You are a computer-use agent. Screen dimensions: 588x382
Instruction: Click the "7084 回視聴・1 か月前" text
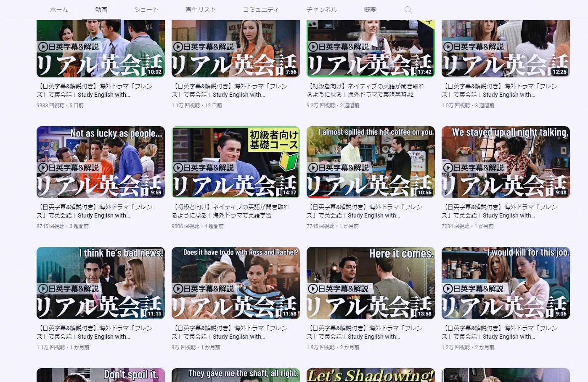click(x=468, y=226)
